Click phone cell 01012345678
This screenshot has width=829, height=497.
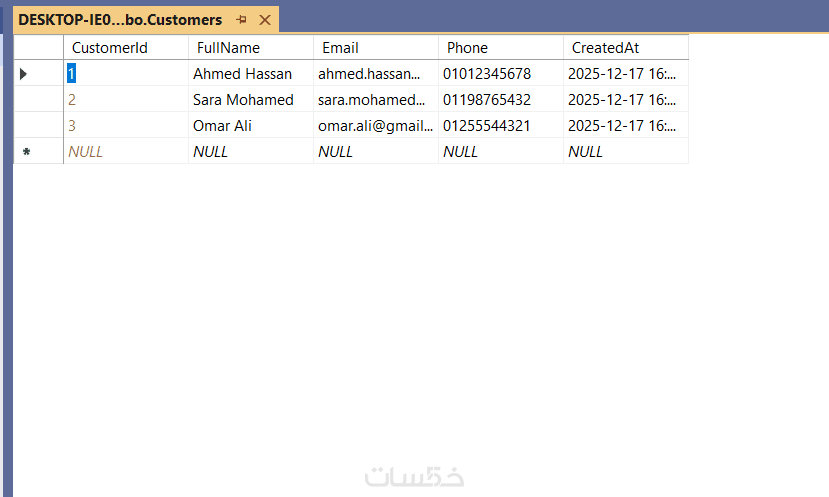pos(487,74)
